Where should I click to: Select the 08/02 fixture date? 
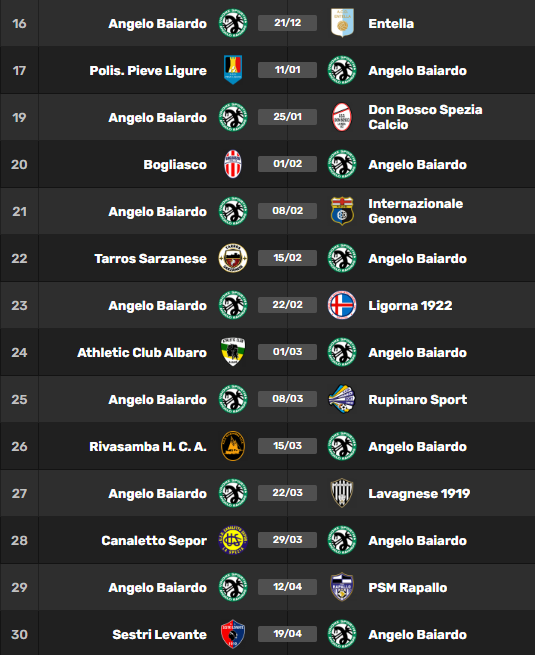[x=287, y=211]
